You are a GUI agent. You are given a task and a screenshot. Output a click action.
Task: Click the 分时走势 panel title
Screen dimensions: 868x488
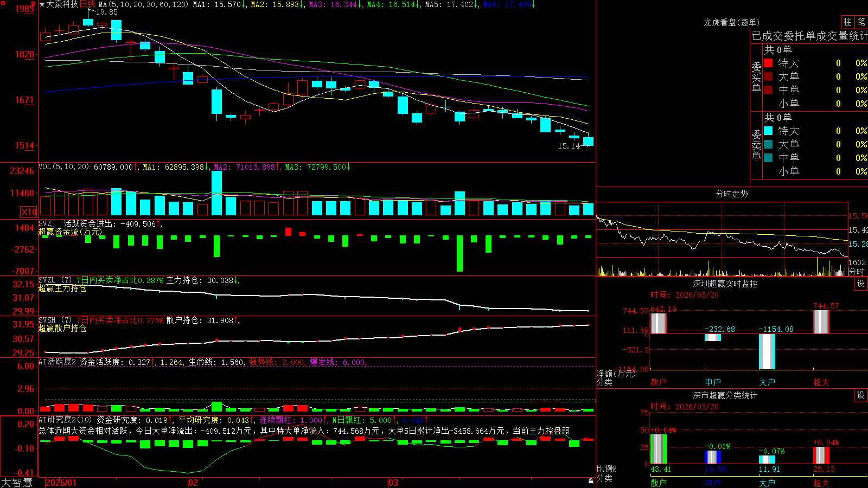731,194
